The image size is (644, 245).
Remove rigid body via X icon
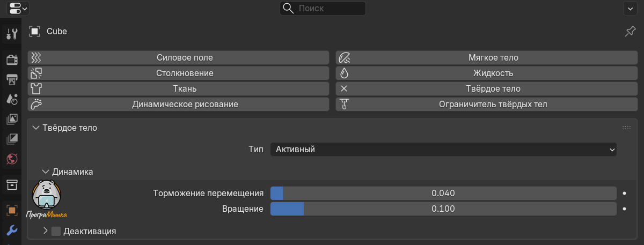click(345, 89)
